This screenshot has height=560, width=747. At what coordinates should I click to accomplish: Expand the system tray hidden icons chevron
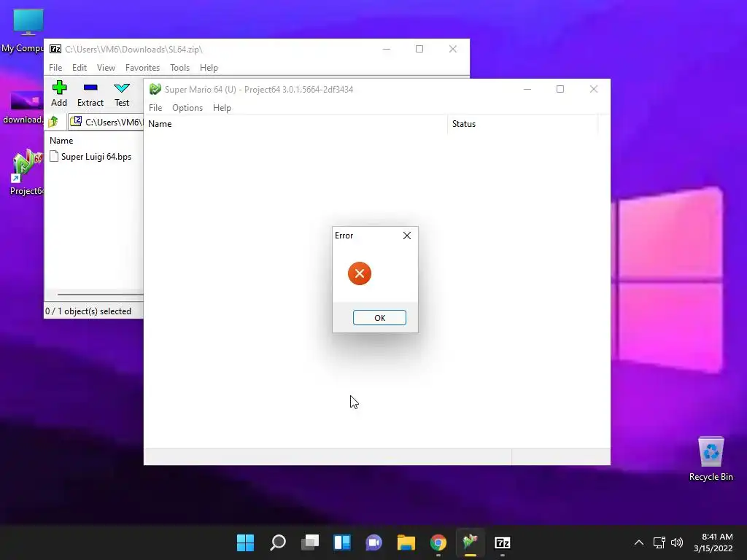click(x=639, y=542)
